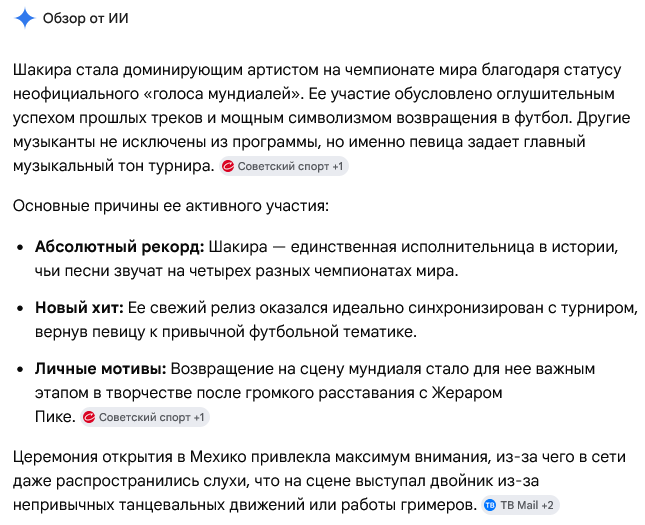Click the red Советский спорт logo near 'турнира'
This screenshot has height=525, width=645.
click(227, 166)
